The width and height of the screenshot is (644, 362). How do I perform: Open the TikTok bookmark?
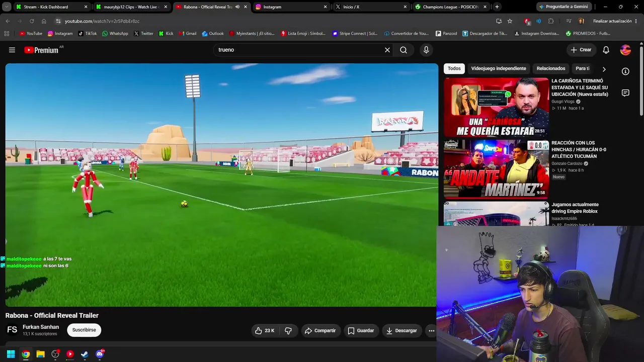click(87, 34)
